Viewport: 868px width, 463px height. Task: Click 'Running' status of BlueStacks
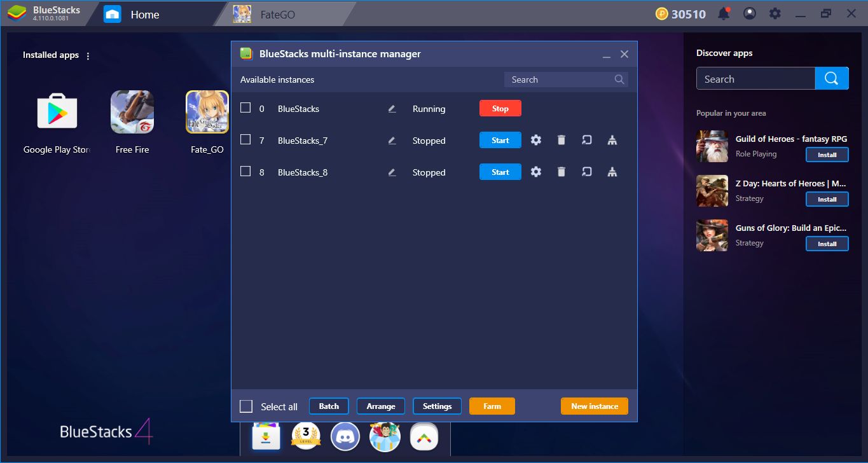pyautogui.click(x=429, y=109)
